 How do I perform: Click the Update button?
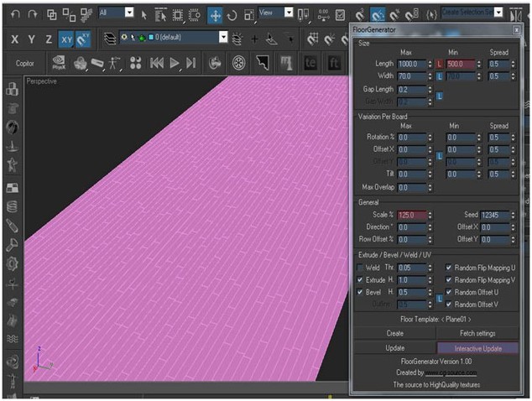[x=395, y=348]
